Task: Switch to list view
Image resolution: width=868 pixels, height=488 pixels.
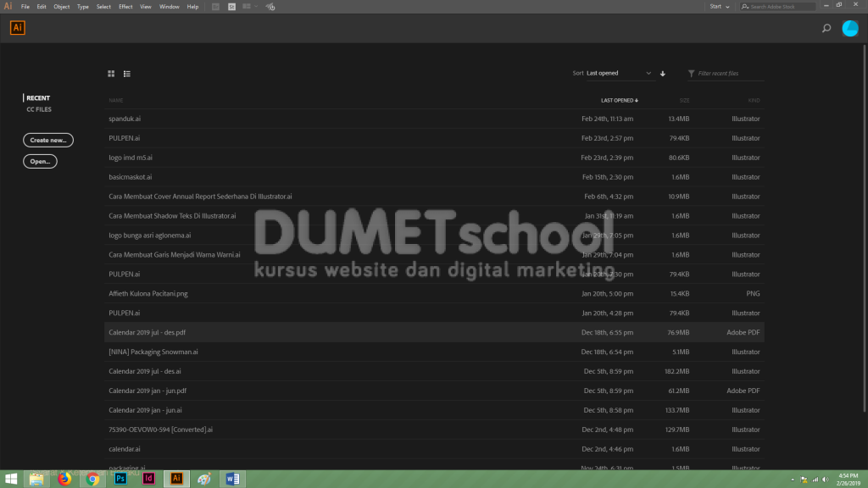Action: tap(127, 74)
